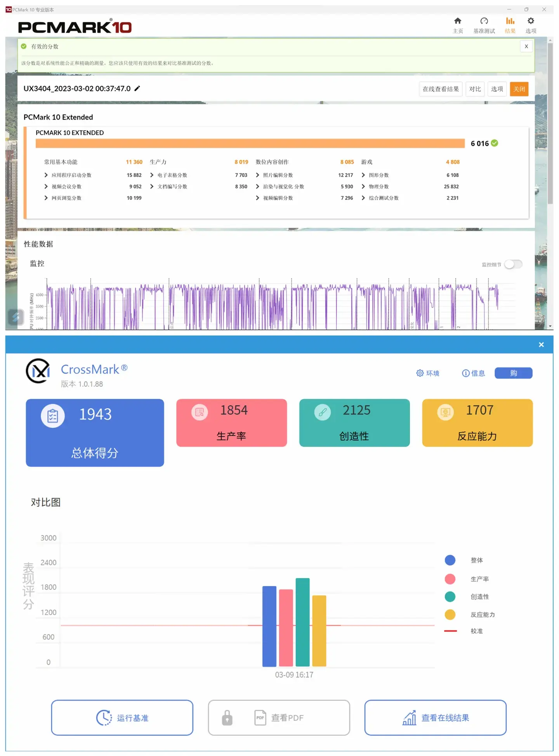Toggle the 监控细节 monitoring details switch
Viewport: 559px width, 756px height.
[x=513, y=264]
